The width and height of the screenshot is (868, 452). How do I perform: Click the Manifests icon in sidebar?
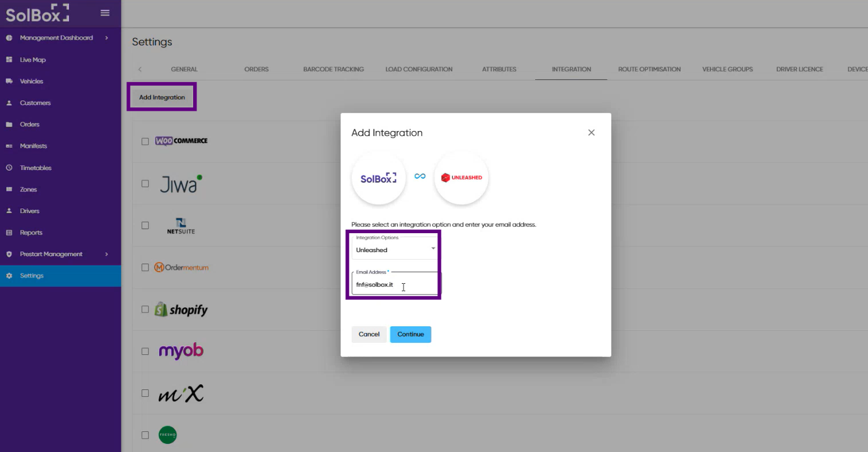click(x=9, y=146)
